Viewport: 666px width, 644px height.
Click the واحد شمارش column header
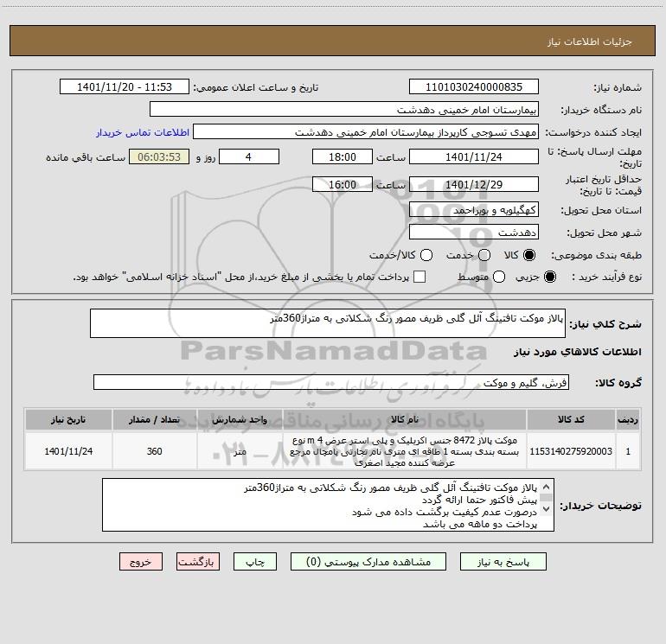click(x=240, y=419)
